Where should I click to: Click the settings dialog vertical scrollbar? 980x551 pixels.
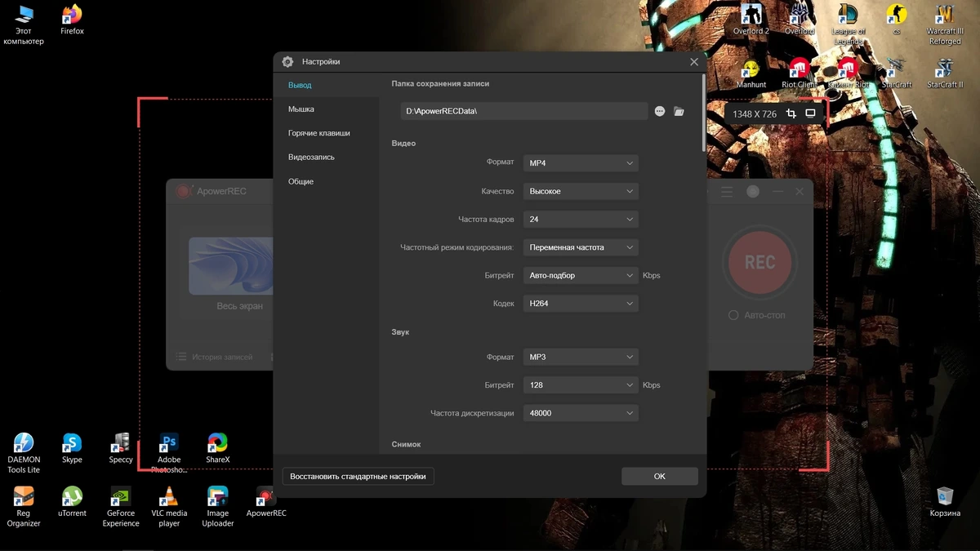(x=704, y=113)
